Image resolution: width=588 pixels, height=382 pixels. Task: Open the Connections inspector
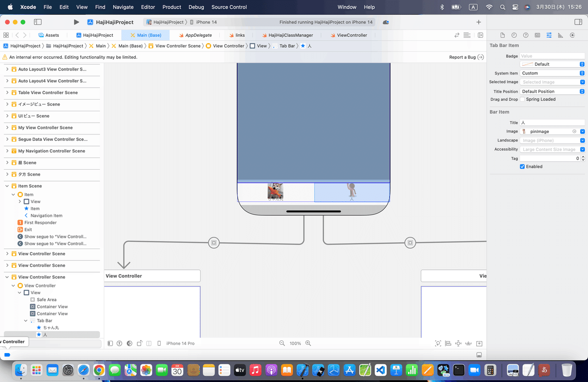tap(572, 35)
